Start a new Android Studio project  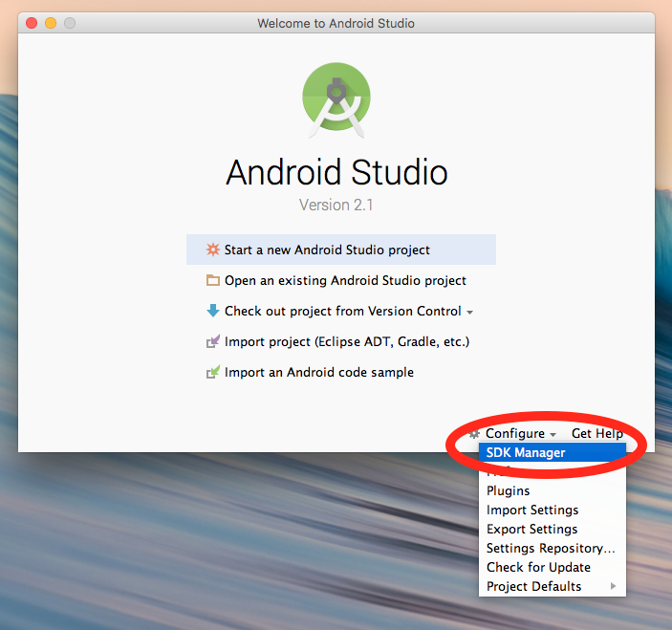[x=327, y=250]
